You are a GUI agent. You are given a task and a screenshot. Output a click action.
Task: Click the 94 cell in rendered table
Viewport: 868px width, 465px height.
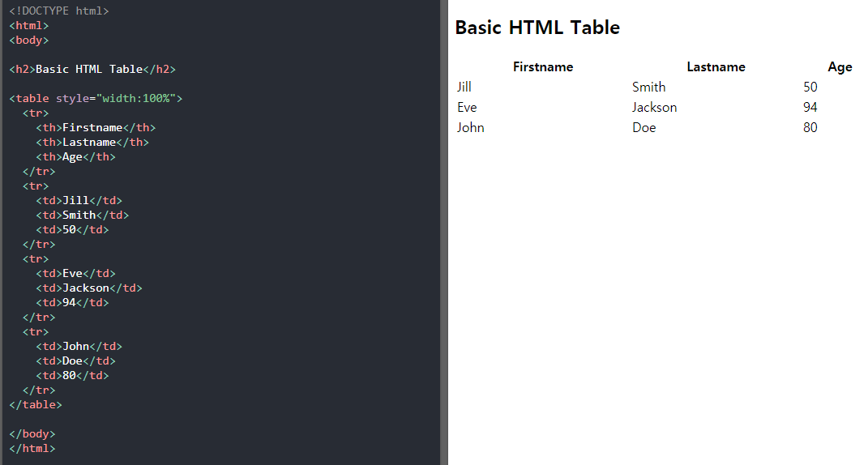point(810,108)
